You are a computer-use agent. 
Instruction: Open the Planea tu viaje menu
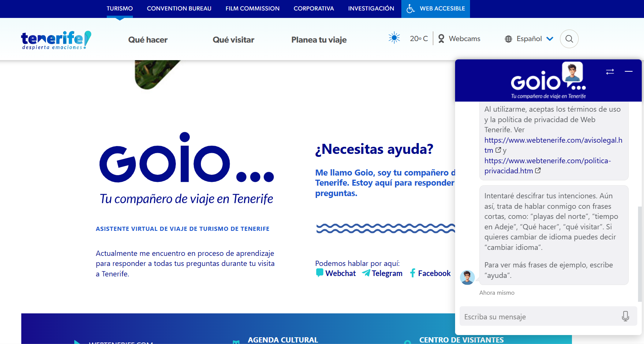click(319, 40)
